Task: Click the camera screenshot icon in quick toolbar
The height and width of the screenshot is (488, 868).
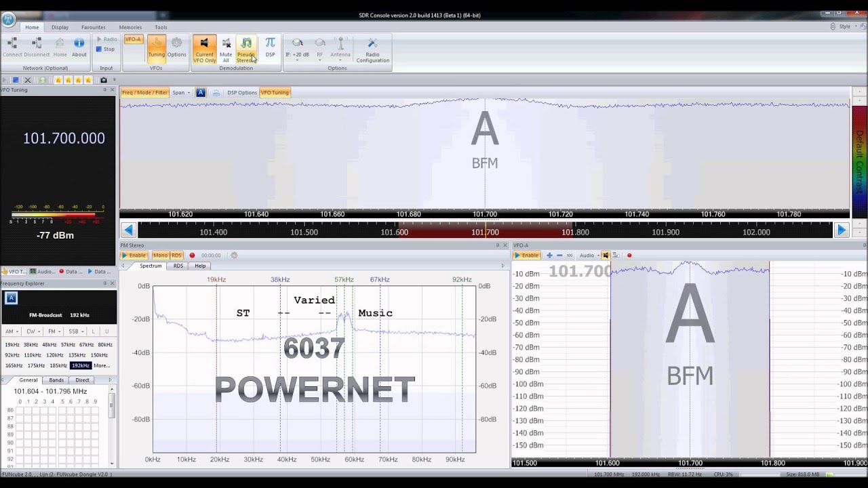Action: 104,80
